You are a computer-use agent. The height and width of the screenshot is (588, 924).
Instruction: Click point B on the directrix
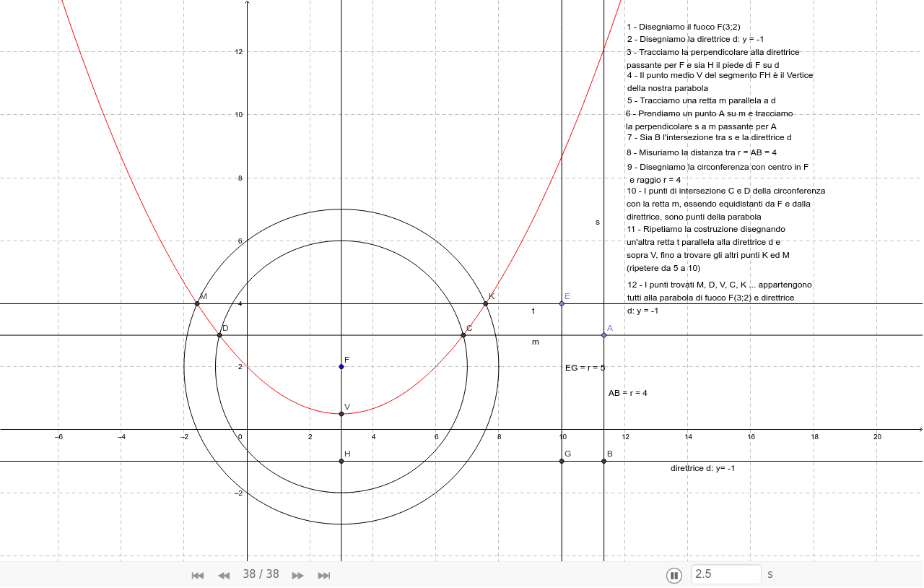603,461
